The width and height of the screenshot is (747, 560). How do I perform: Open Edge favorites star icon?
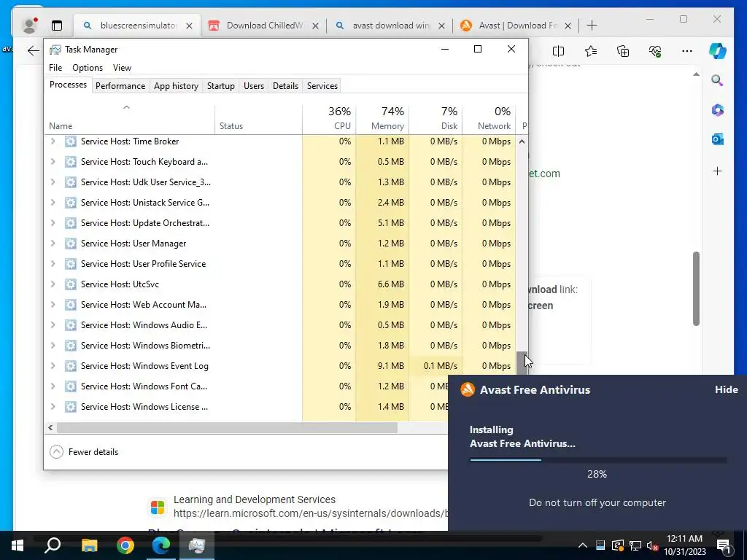pos(591,50)
